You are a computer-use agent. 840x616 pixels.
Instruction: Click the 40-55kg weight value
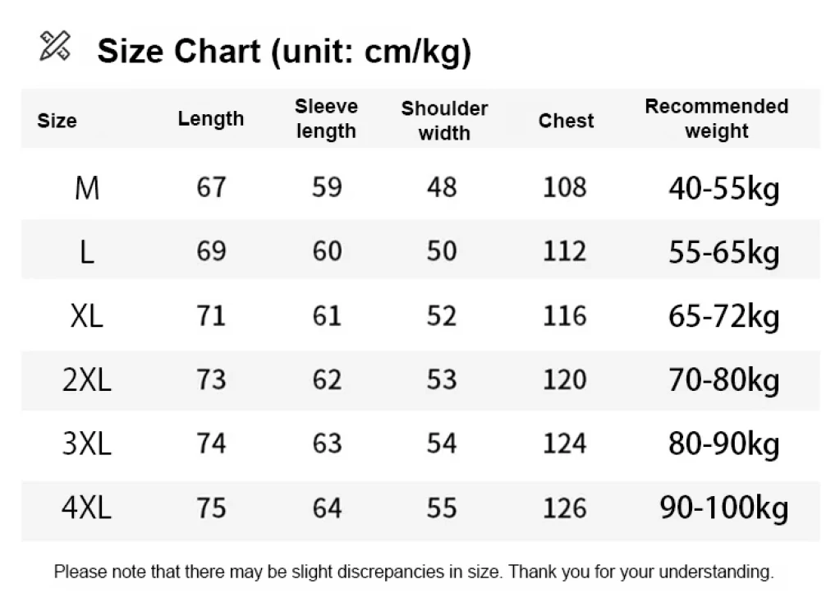[x=723, y=190]
